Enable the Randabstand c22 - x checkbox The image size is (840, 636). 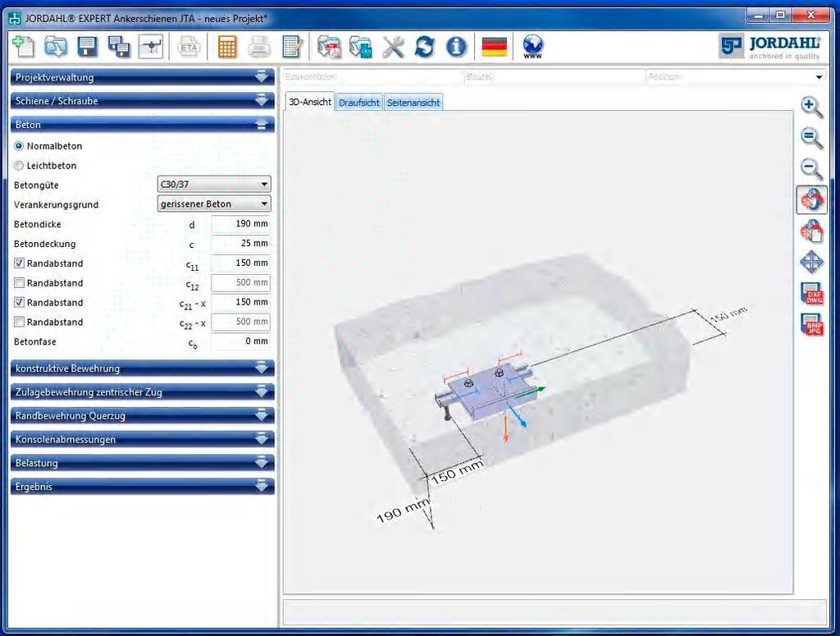pos(19,322)
